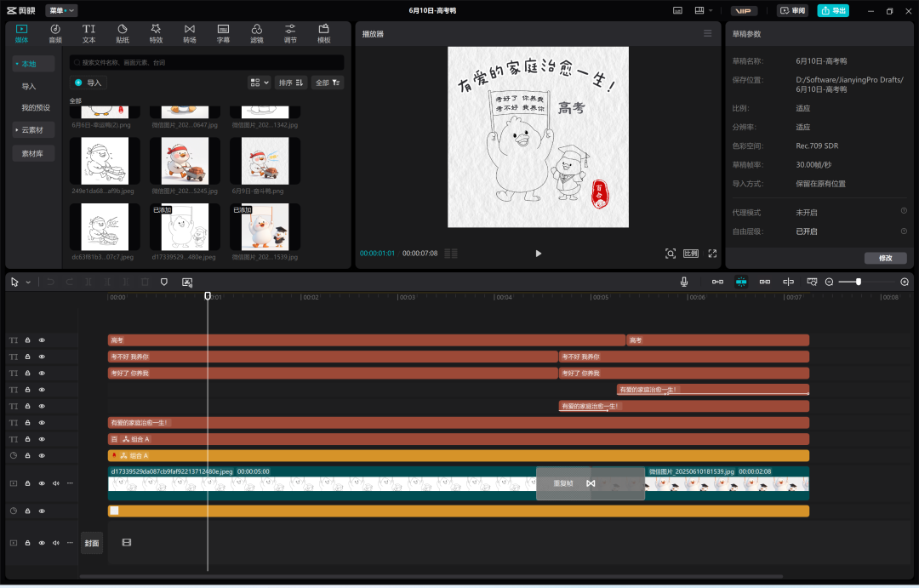
Task: Lock the 封面 cover track
Action: [x=27, y=543]
